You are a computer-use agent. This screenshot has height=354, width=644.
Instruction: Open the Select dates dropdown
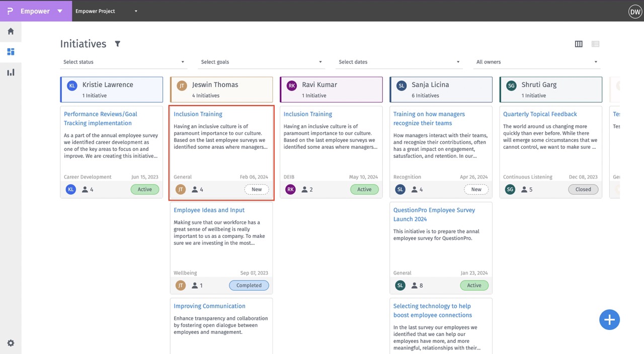point(399,62)
